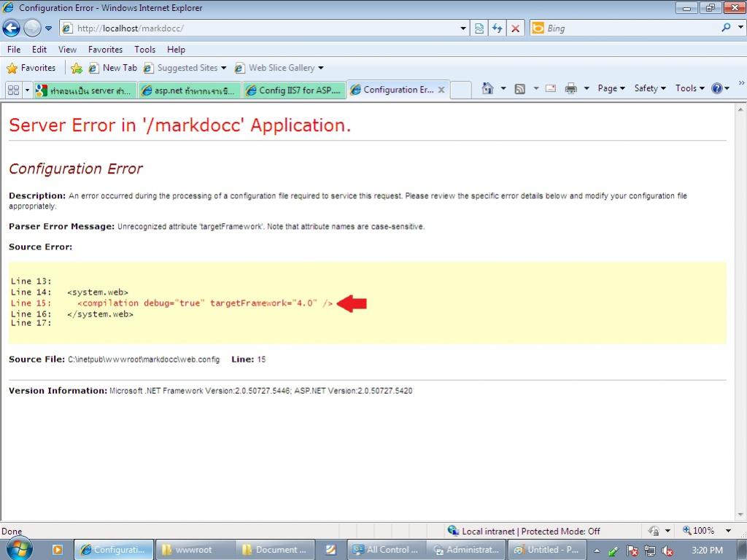
Task: Expand the address bar history dropdown
Action: pyautogui.click(x=463, y=28)
